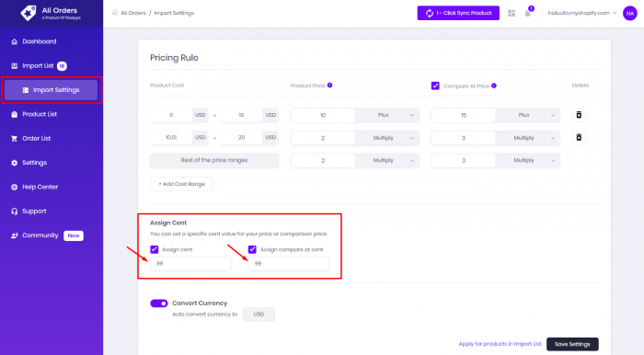This screenshot has height=355, width=644.
Task: Toggle the Assign compare at cent checkbox
Action: (x=252, y=249)
